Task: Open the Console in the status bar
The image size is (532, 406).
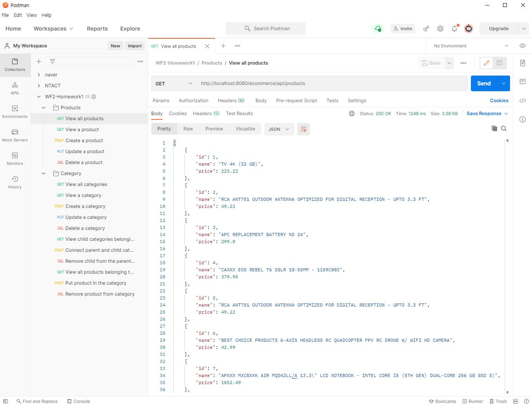Action: click(78, 401)
